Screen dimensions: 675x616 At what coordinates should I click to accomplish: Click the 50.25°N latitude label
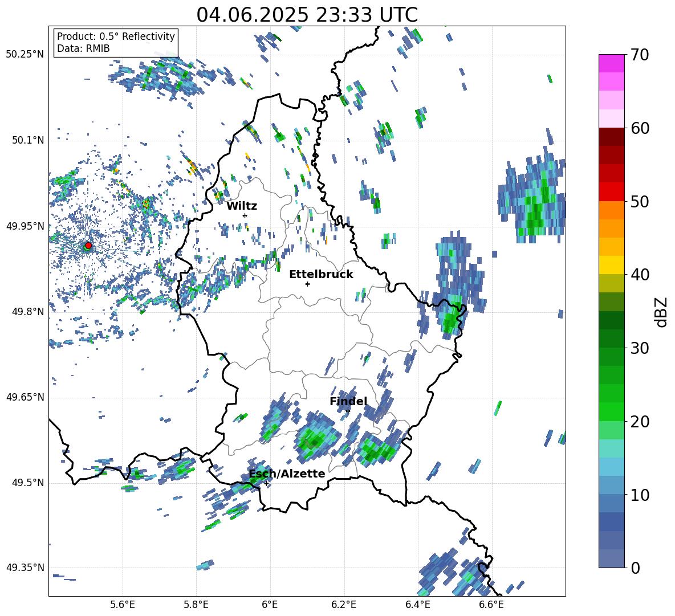(x=25, y=55)
